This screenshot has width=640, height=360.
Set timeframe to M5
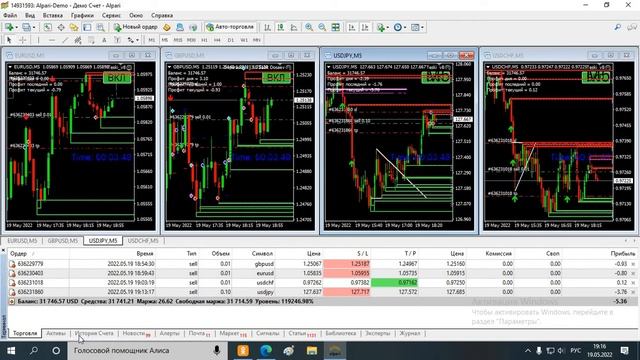point(164,40)
